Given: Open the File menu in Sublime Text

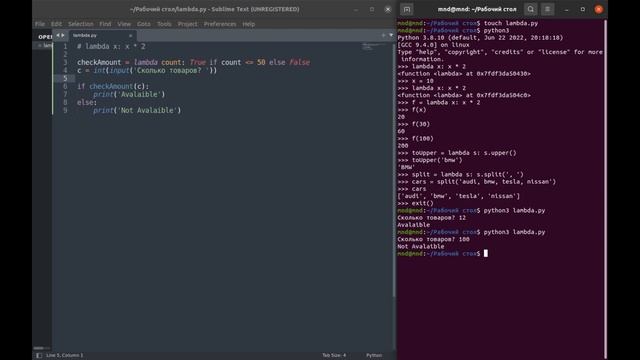Looking at the screenshot, I should pos(40,24).
